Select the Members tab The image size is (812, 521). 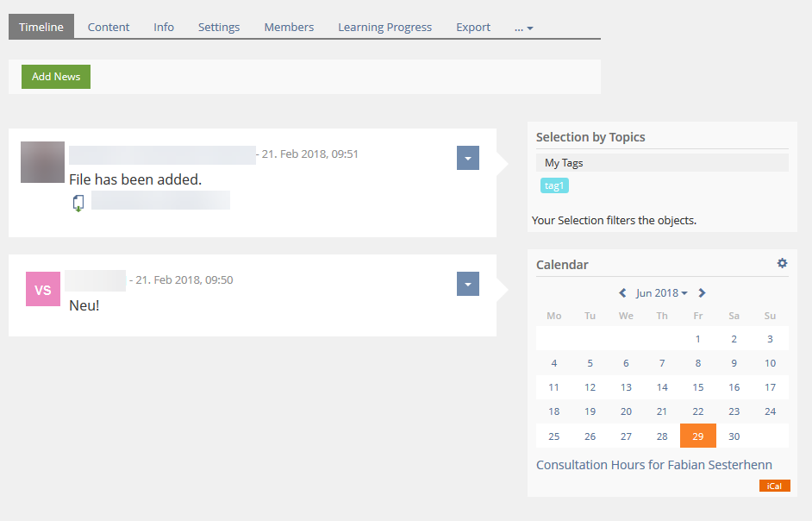click(x=289, y=27)
